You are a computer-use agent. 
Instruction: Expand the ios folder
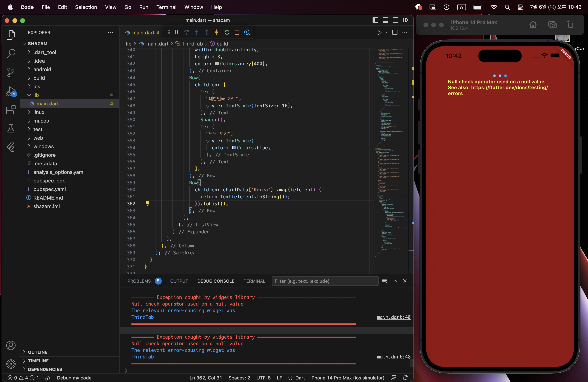coord(29,87)
